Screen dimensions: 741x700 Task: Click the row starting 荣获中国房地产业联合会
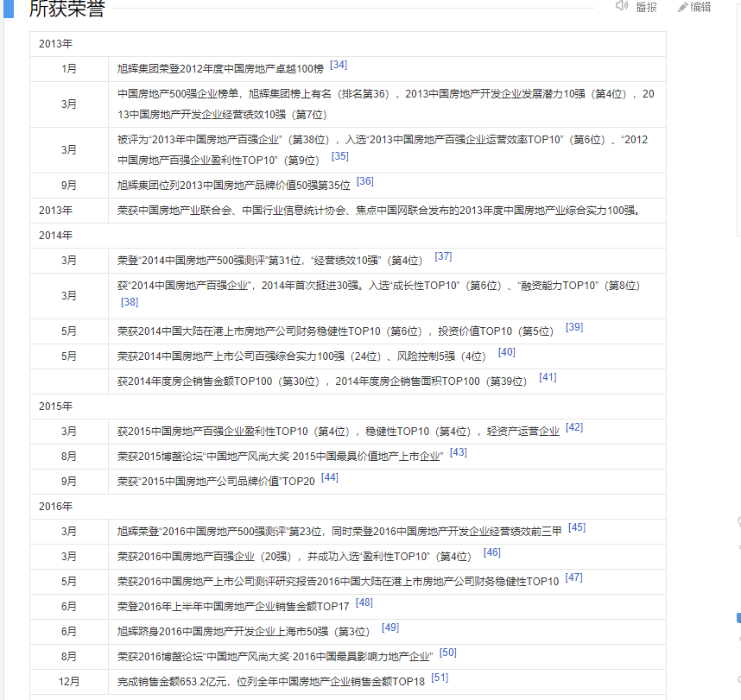348,211
